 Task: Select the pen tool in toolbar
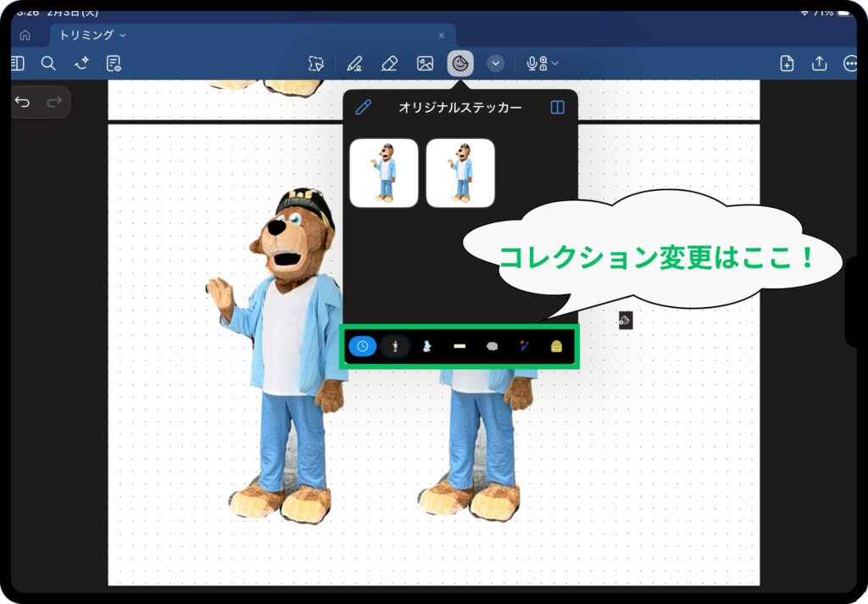pyautogui.click(x=354, y=64)
